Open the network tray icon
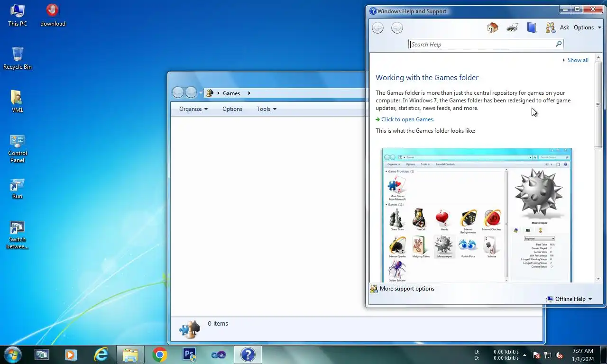Screen dimensions: 607x364 548,355
